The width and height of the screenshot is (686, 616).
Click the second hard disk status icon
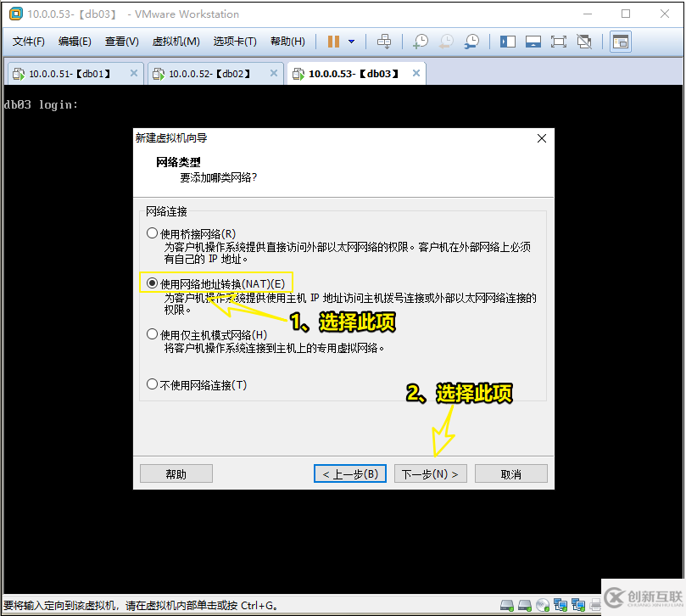point(525,605)
